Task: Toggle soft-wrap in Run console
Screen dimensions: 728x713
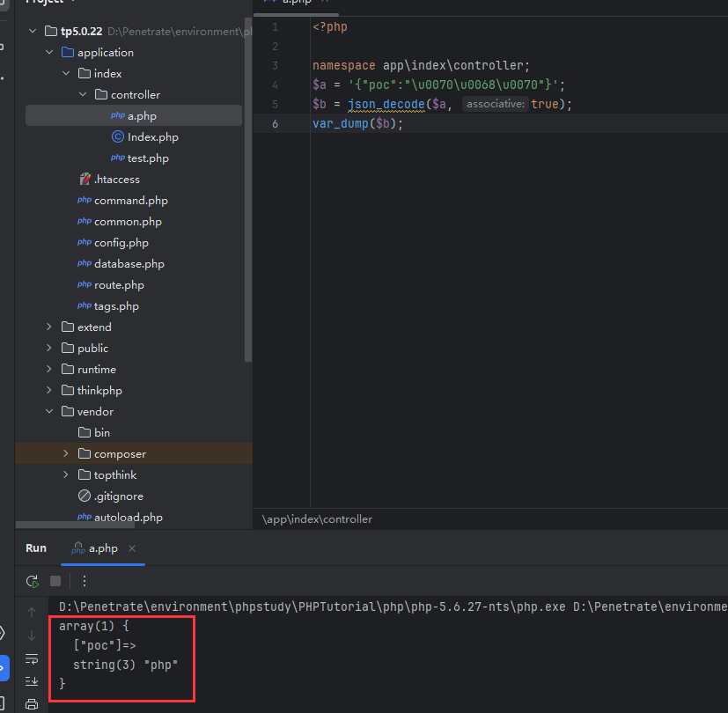Action: (32, 658)
